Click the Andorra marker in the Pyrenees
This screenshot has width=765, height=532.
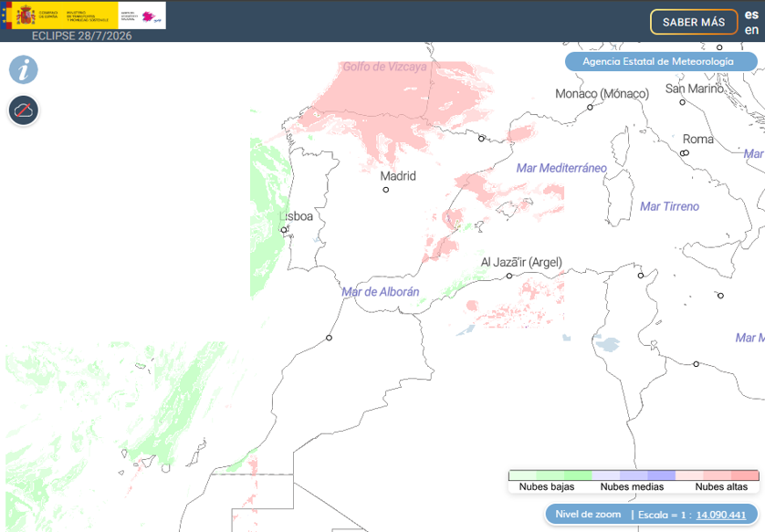(481, 139)
